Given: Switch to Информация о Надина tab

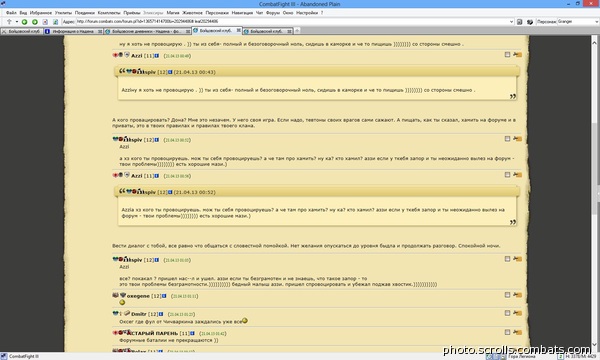Looking at the screenshot, I should tap(73, 31).
